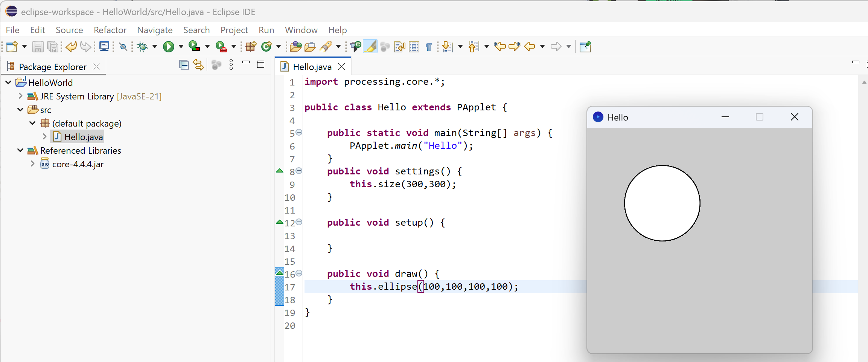Screen dimensions: 868x362
Task: Click the Save icon in toolbar
Action: coord(38,46)
